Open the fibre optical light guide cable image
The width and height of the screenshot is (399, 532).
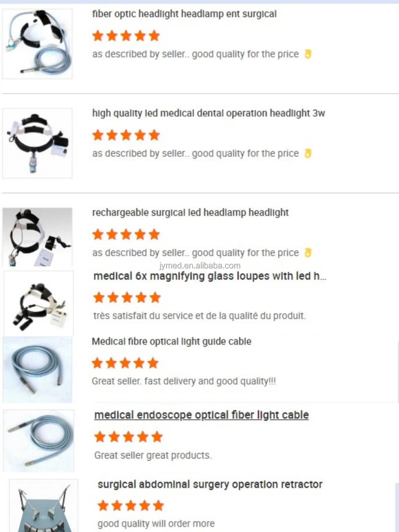[37, 370]
